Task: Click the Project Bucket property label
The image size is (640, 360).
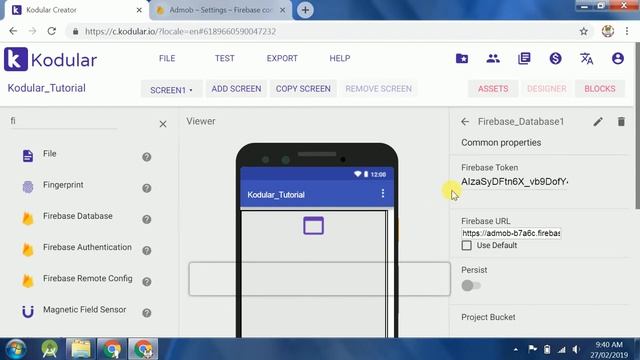Action: coord(488,317)
